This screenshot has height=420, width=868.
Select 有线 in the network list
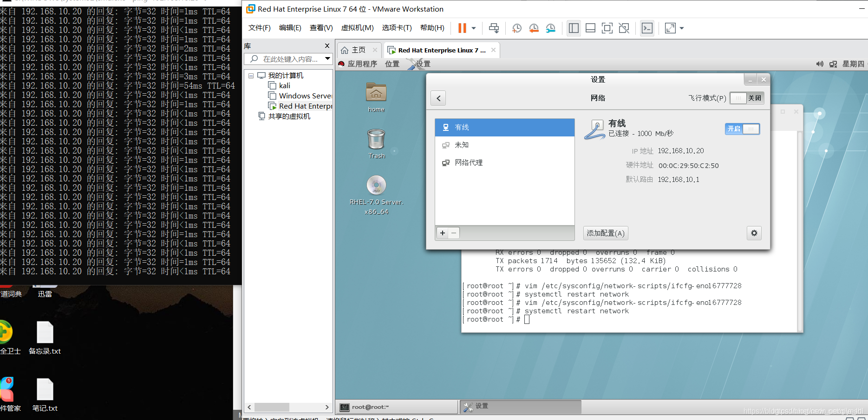tap(505, 128)
